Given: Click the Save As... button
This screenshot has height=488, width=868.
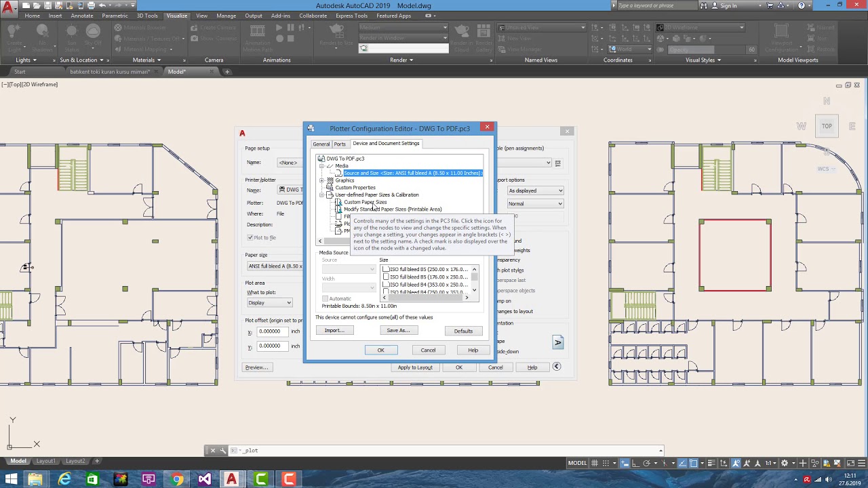Looking at the screenshot, I should (x=398, y=331).
